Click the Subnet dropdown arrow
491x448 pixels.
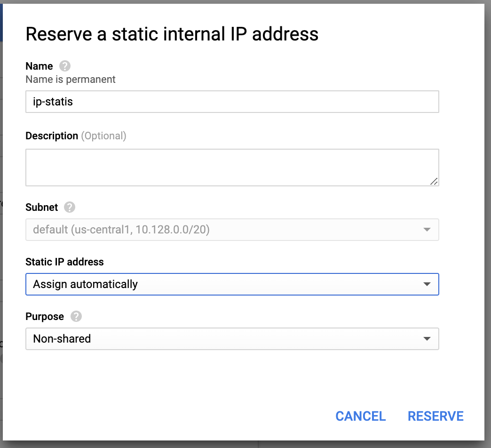[427, 230]
